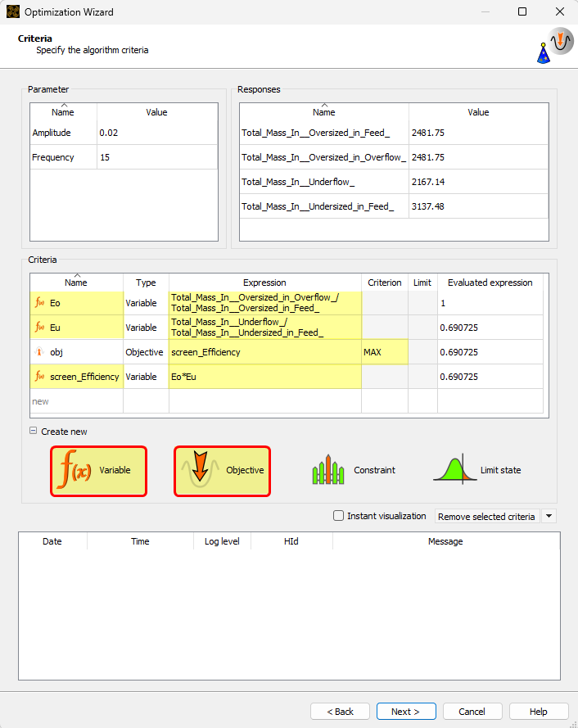Sort Responses table by Name header
This screenshot has width=578, height=728.
pyautogui.click(x=324, y=112)
